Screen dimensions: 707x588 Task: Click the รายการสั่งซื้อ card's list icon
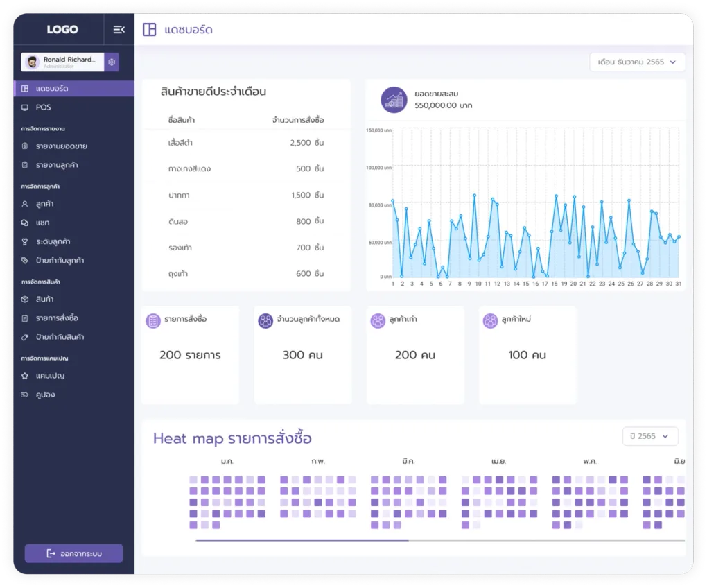coord(153,320)
